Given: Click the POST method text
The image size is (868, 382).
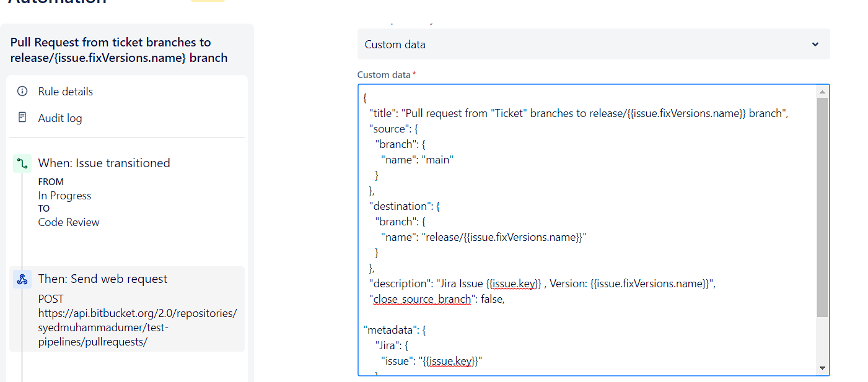Looking at the screenshot, I should (x=51, y=299).
